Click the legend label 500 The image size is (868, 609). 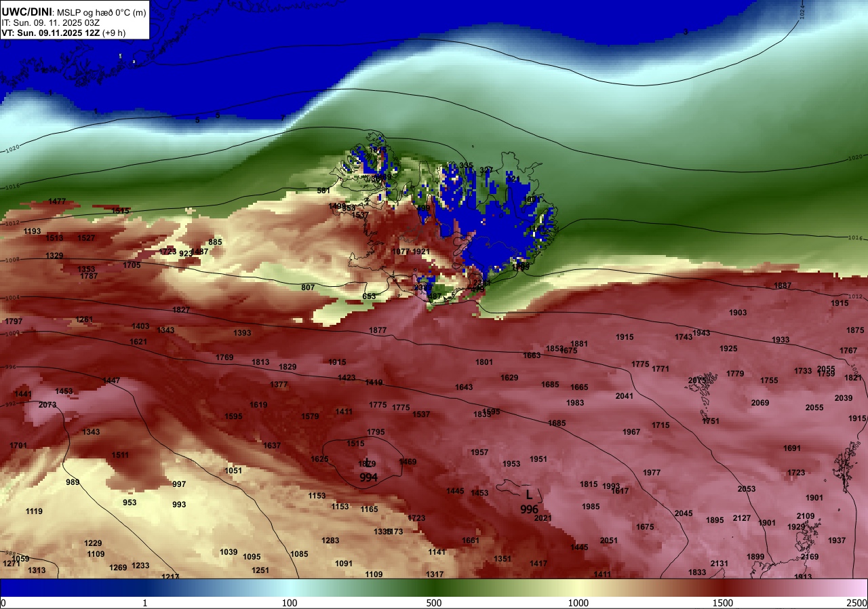(x=434, y=603)
